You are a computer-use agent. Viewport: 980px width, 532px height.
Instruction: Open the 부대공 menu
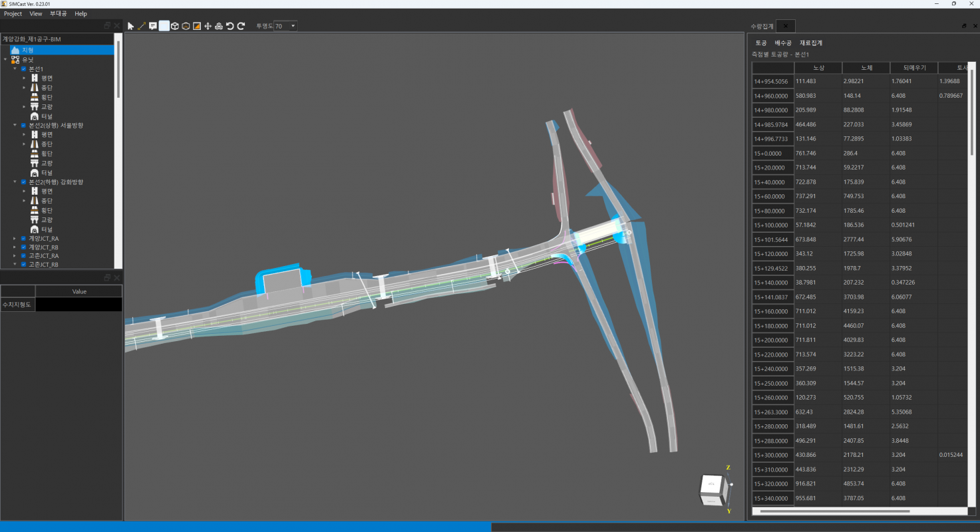click(x=59, y=13)
